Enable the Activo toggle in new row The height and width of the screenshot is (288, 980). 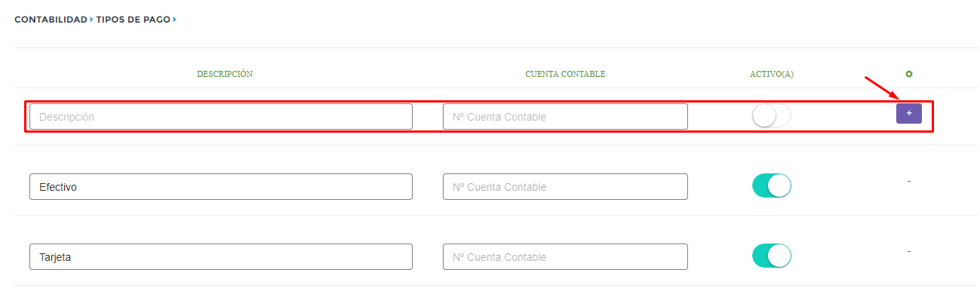tap(772, 116)
